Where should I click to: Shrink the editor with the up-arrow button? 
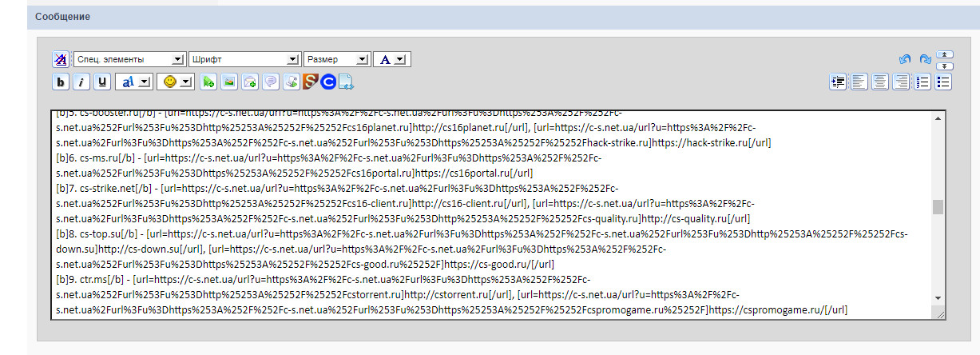944,55
